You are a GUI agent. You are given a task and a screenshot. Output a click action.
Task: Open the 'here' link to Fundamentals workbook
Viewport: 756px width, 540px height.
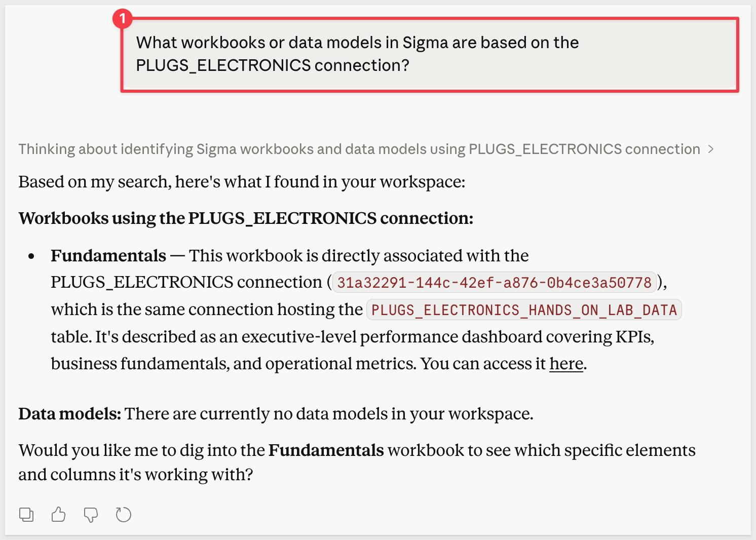point(566,364)
